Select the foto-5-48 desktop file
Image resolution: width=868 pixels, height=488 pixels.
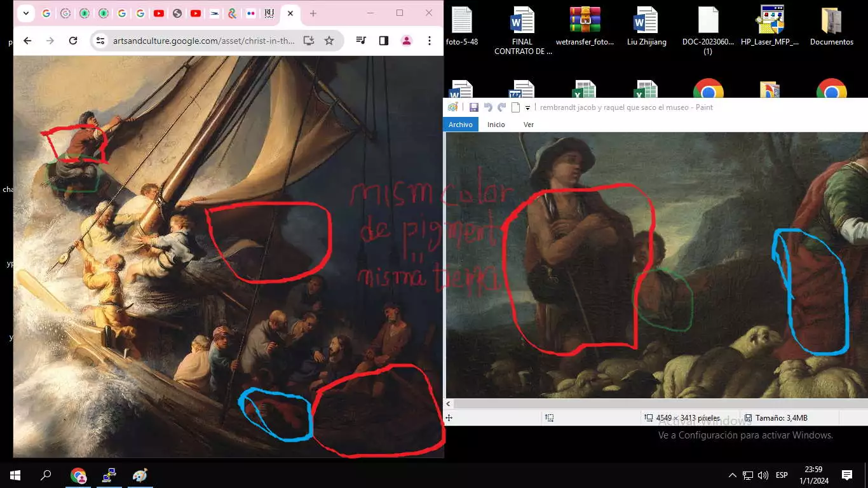[x=462, y=27]
